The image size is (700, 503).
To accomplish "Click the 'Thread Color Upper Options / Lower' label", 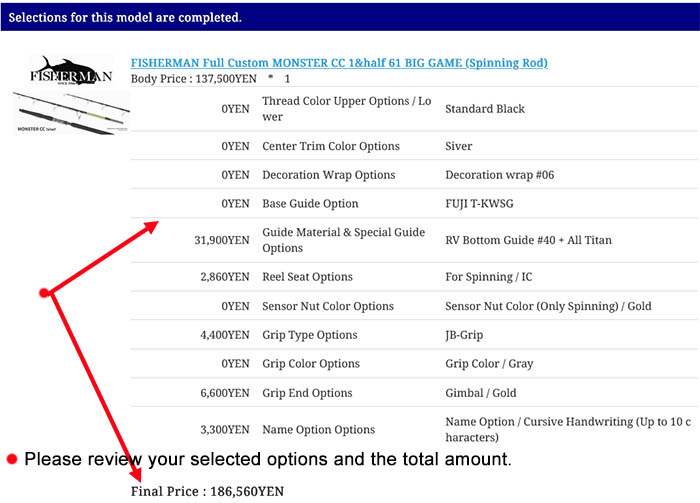I will pyautogui.click(x=346, y=109).
